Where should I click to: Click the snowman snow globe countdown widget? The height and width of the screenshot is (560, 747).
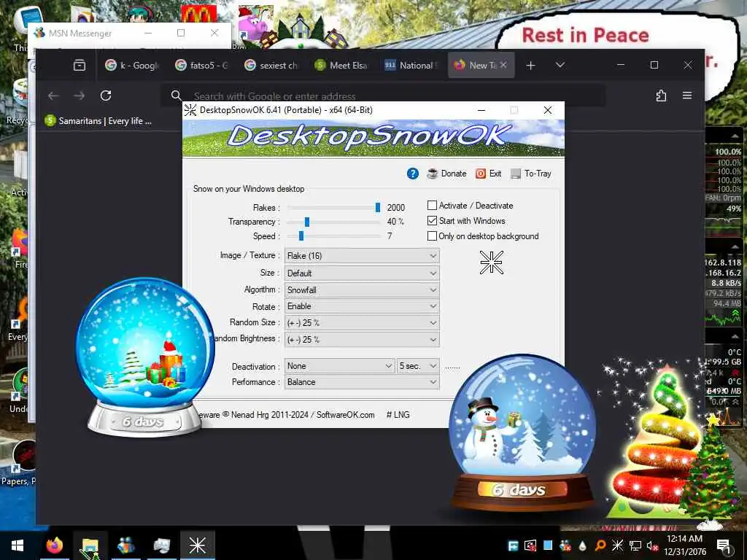pyautogui.click(x=522, y=432)
